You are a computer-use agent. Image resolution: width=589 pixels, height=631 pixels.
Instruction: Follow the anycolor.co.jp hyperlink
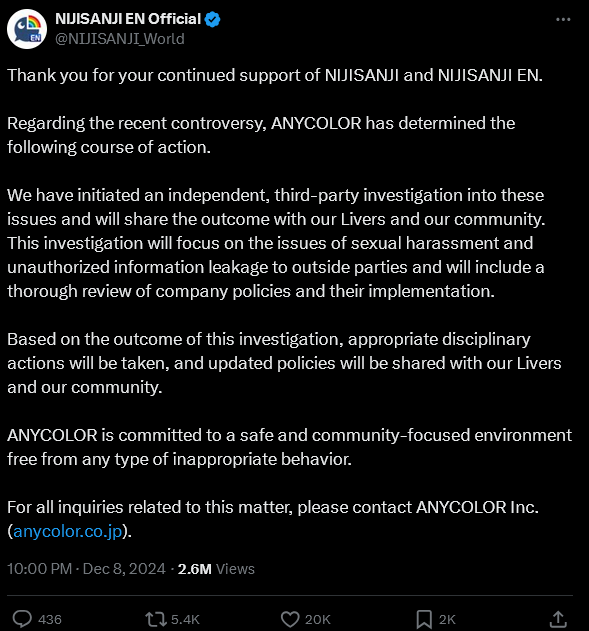point(68,531)
